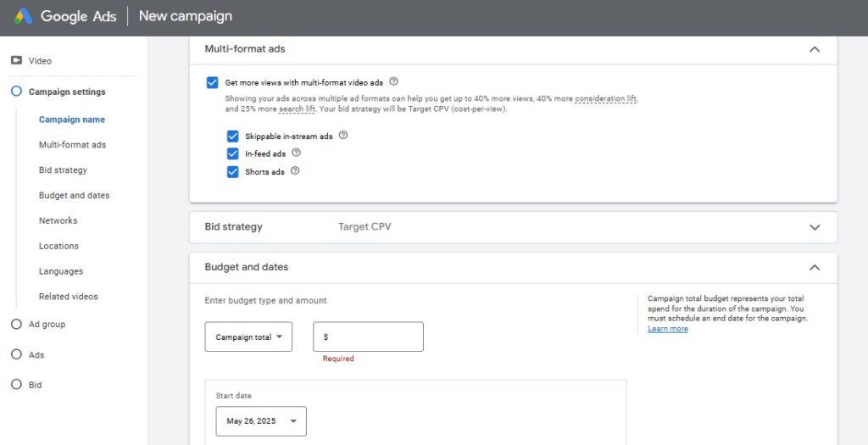Click the search lift underlined term
This screenshot has width=868, height=445.
click(x=298, y=109)
